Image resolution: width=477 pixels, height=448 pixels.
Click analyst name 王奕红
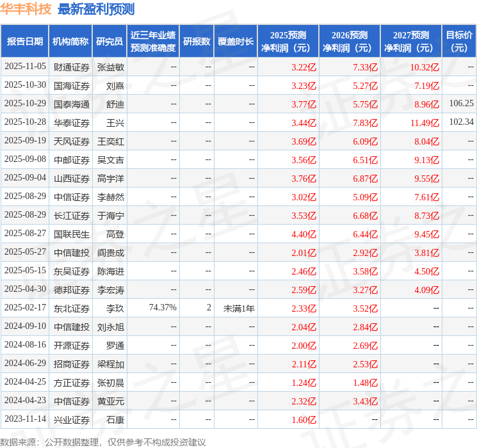[x=111, y=141]
